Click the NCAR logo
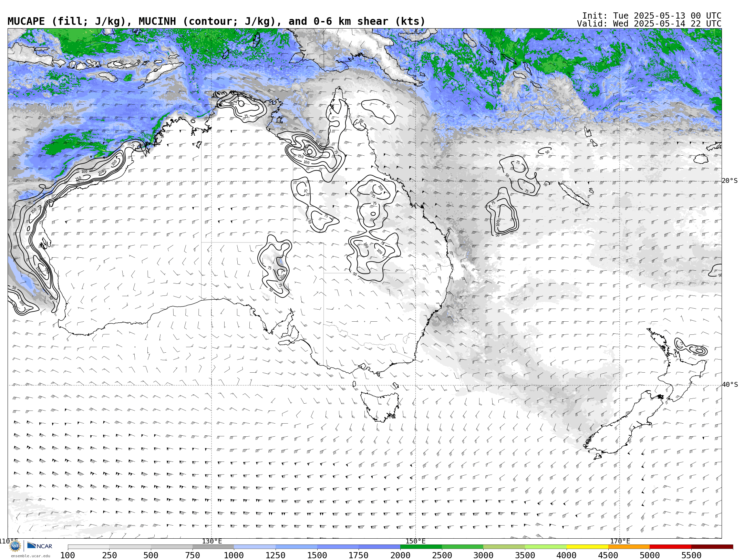The height and width of the screenshot is (560, 744). [x=40, y=546]
